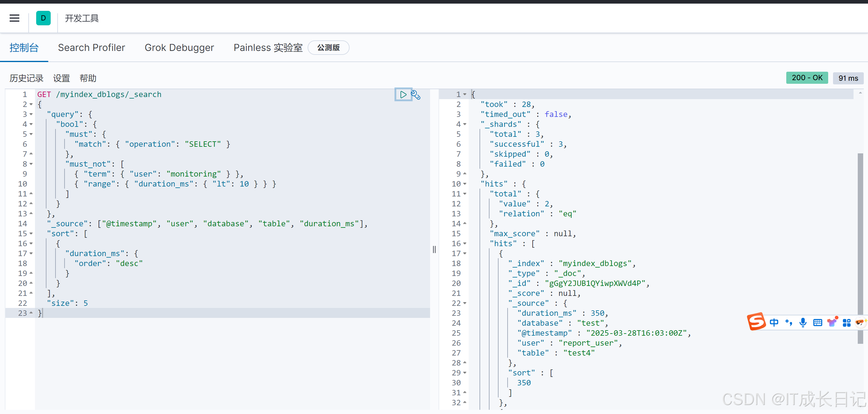Toggle the 中 Chinese/English input mode
Image resolution: width=868 pixels, height=414 pixels.
click(774, 322)
